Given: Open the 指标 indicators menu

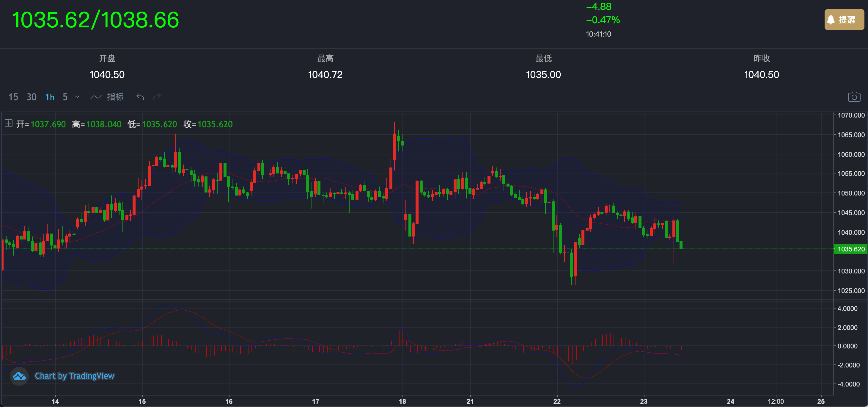Looking at the screenshot, I should click(x=115, y=97).
